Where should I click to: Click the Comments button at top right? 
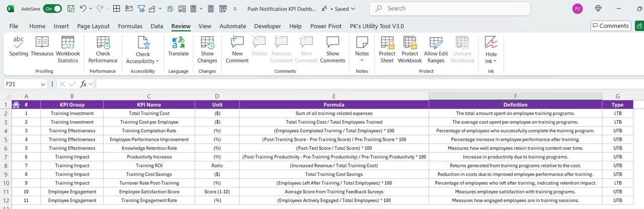tap(610, 26)
